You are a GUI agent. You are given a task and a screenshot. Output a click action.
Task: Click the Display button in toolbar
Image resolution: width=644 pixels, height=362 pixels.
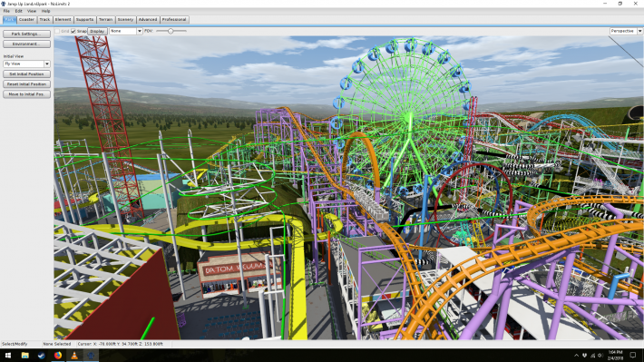(x=97, y=31)
